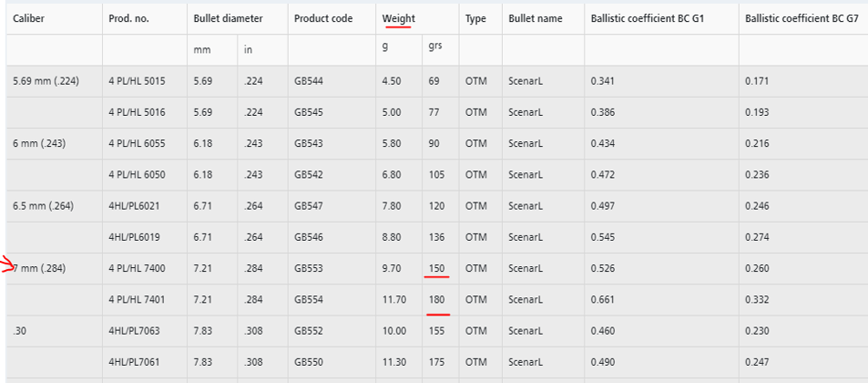Click the Caliber column header
Screen dimensions: 868x383
(x=28, y=18)
